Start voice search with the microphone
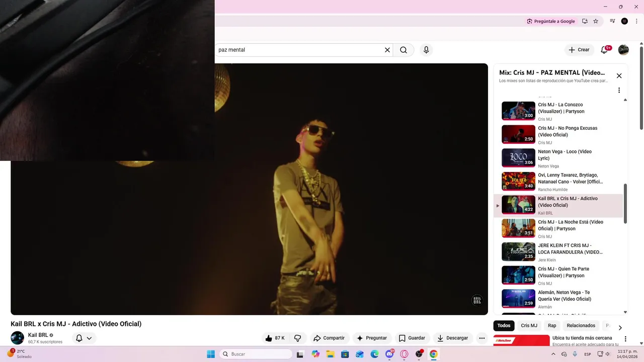 click(426, 50)
